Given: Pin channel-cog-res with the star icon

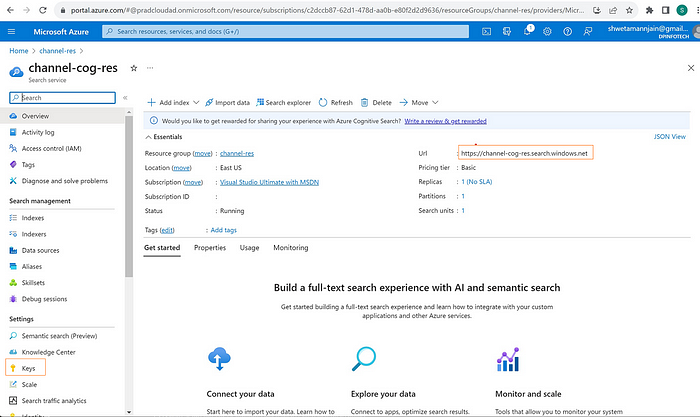Looking at the screenshot, I should point(133,68).
